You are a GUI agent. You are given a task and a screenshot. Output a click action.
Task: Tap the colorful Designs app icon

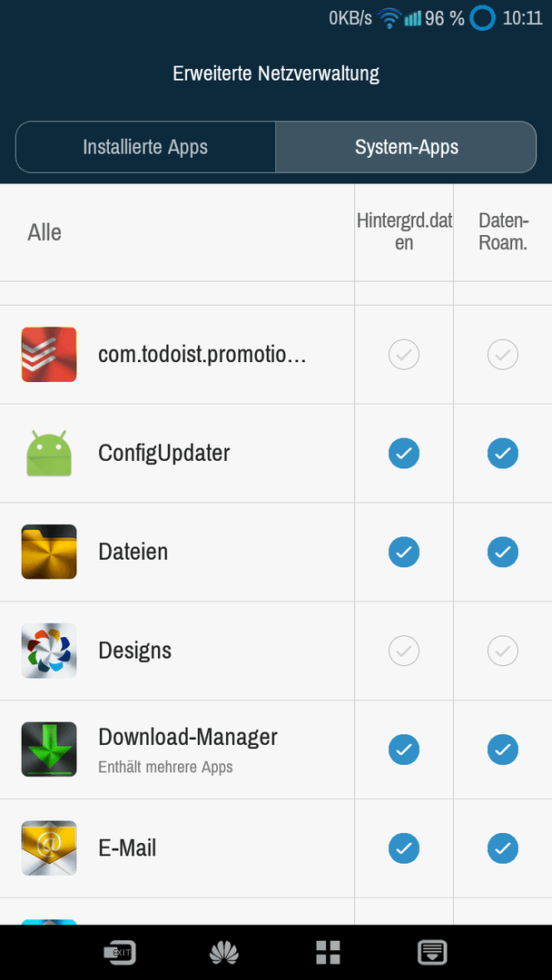(x=49, y=651)
